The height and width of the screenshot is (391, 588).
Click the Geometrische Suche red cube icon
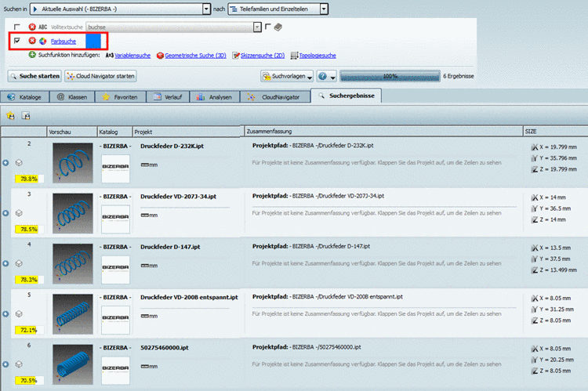tap(160, 56)
